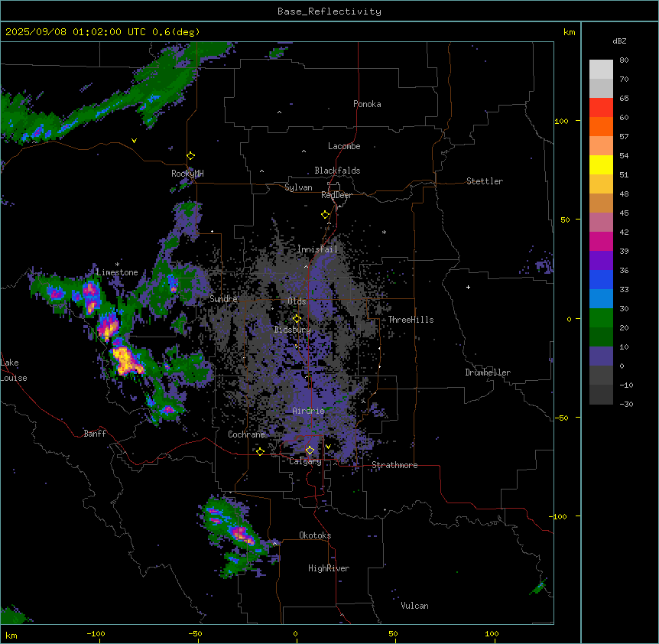Click the Lacombe city label
This screenshot has width=659, height=644.
344,146
